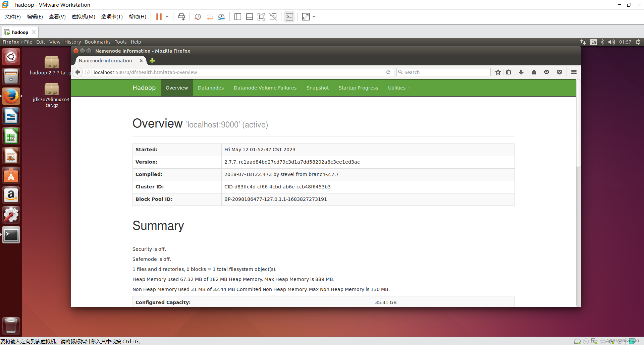Open the power options dropdown arrow beside the pause button
The height and width of the screenshot is (345, 644).
[167, 17]
